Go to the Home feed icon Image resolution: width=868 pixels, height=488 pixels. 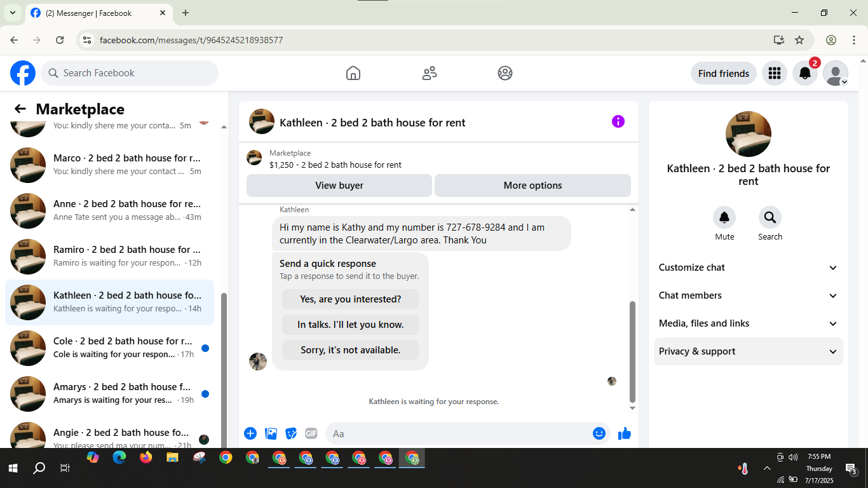pyautogui.click(x=353, y=73)
